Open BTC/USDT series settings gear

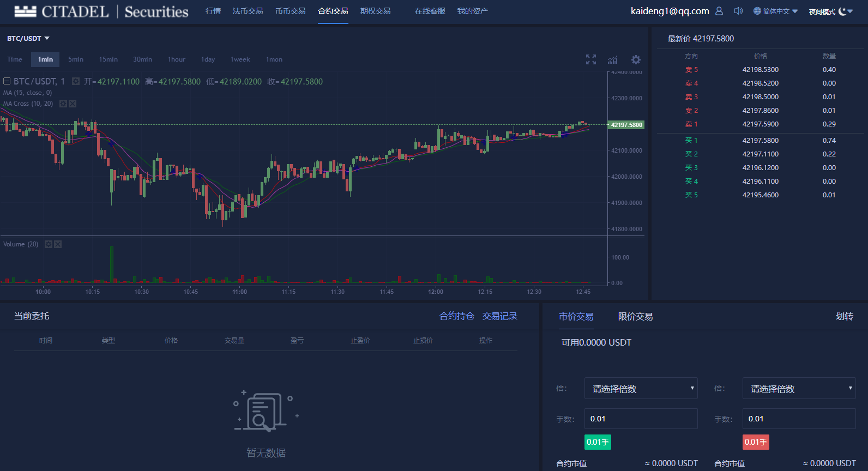[x=76, y=81]
